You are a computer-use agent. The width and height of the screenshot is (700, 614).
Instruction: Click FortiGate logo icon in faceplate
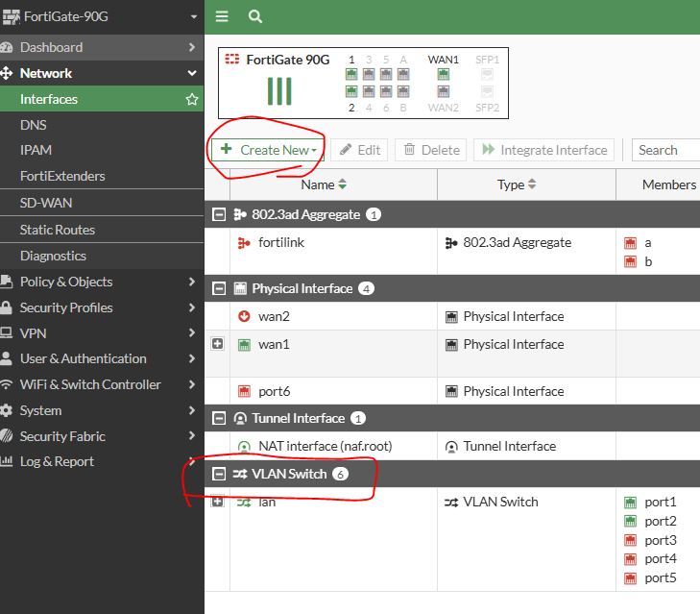[x=232, y=59]
